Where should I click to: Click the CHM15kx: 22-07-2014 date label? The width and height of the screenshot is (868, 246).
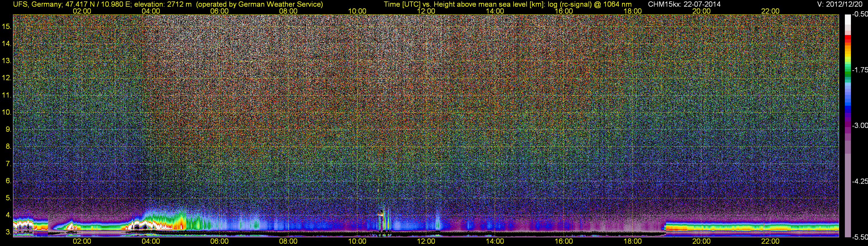[x=684, y=4]
